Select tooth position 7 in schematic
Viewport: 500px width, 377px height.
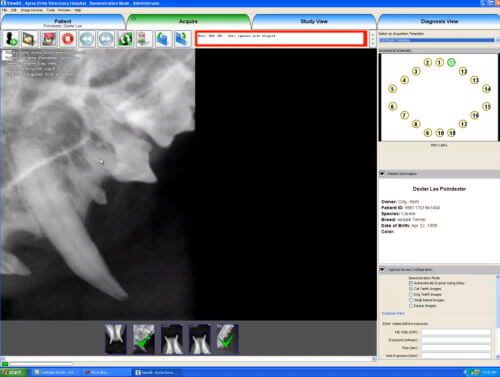(404, 115)
